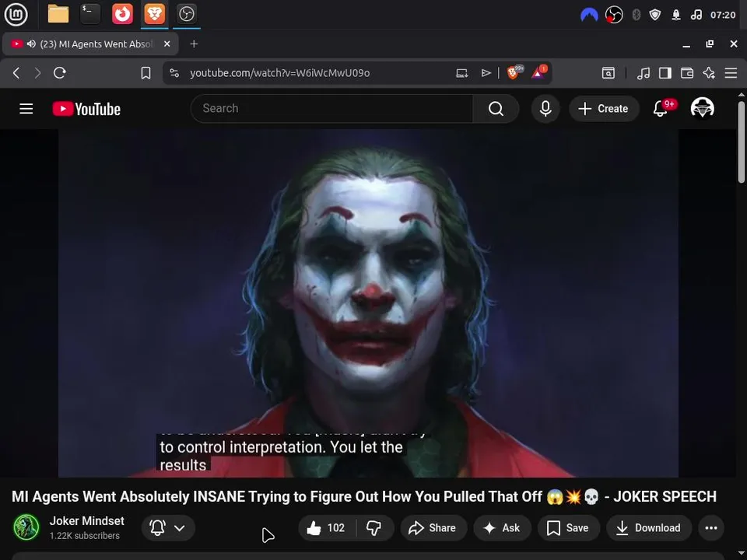Click the magnifying glass search button
Screen dimensions: 747x560
(496, 109)
